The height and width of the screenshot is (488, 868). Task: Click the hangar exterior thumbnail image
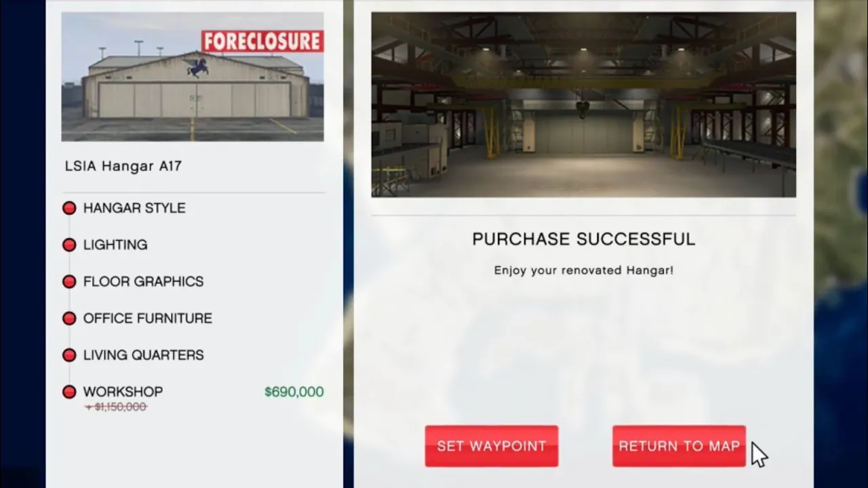pos(193,77)
